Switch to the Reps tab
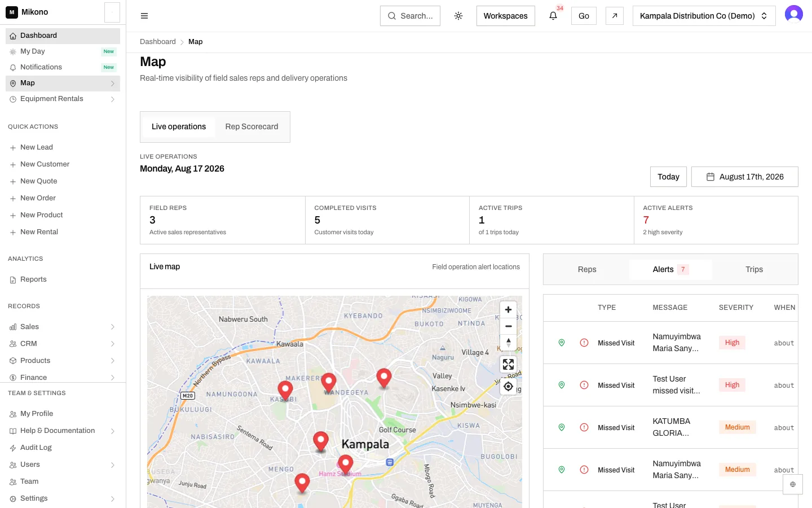The width and height of the screenshot is (812, 508). 587,270
